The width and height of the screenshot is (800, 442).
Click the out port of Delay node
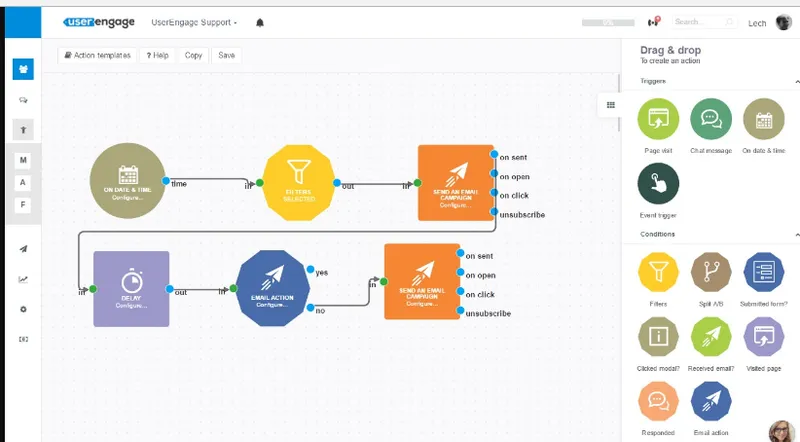169,289
